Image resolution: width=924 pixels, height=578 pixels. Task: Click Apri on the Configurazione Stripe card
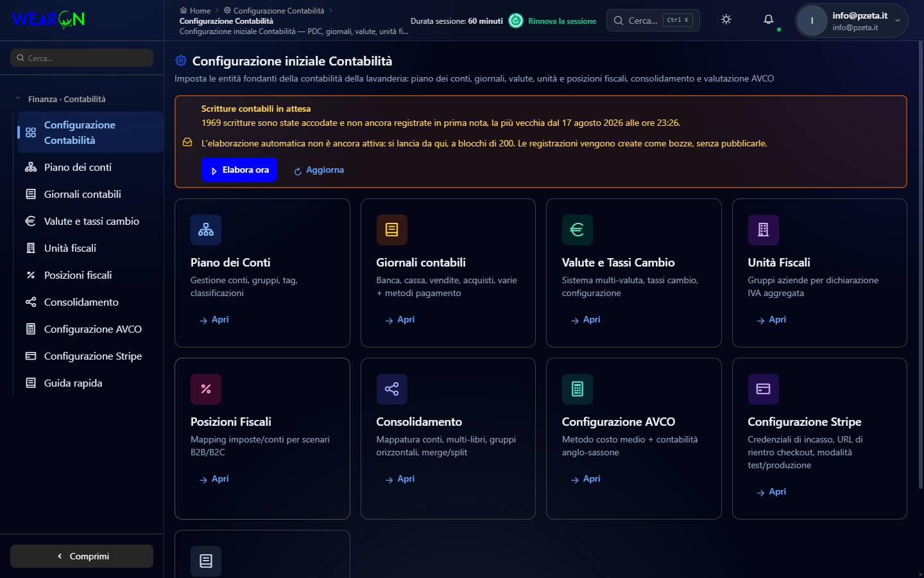click(771, 491)
